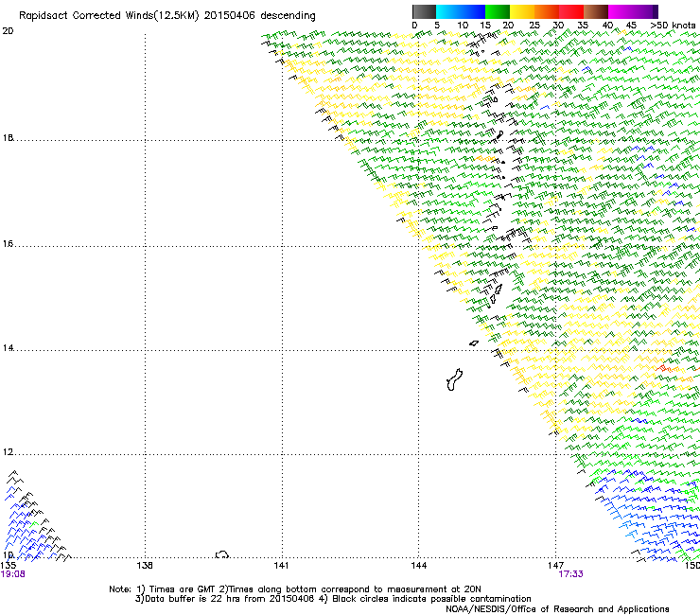Click the latitude label 18
Viewport: 700px width, 615px height.
(x=8, y=137)
